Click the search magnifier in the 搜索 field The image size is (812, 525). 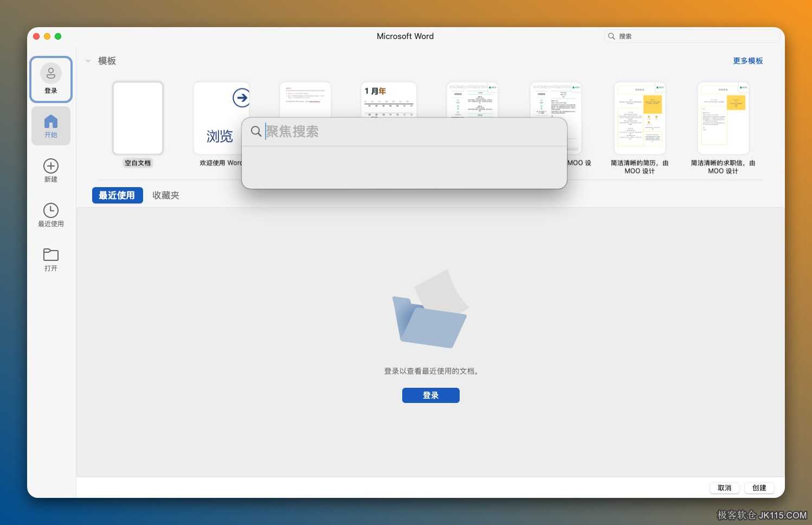click(611, 36)
